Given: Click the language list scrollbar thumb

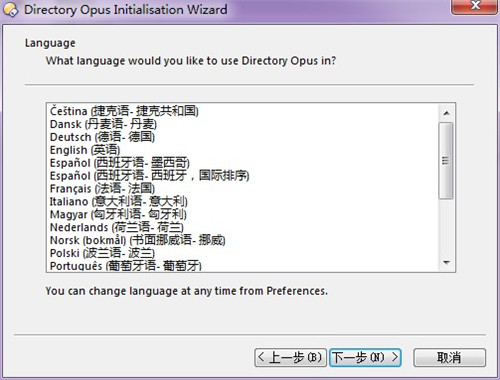Looking at the screenshot, I should pyautogui.click(x=446, y=161).
